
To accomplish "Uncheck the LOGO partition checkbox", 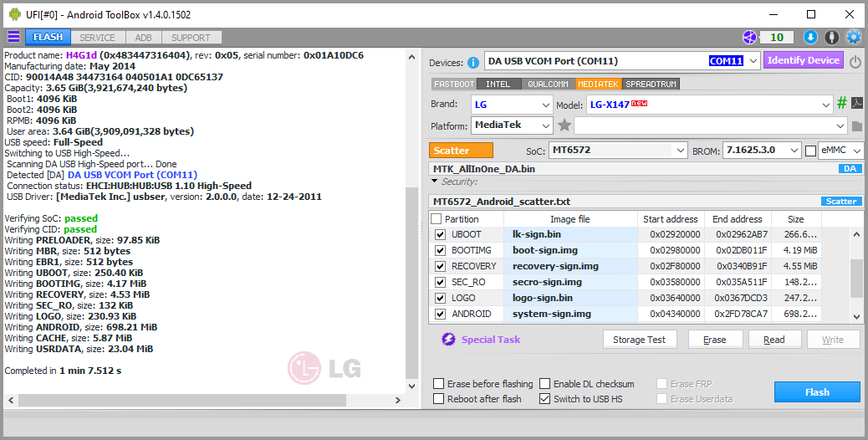I will tap(440, 299).
